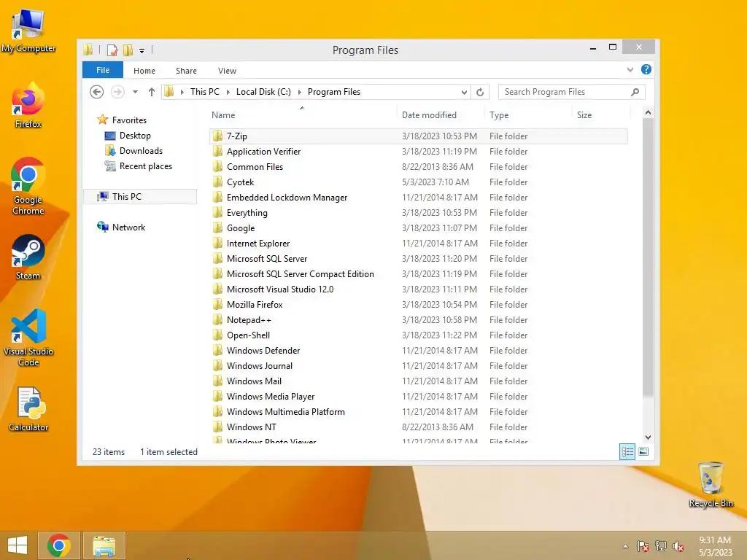The width and height of the screenshot is (747, 560).
Task: Select the Cyotek folder
Action: [418, 182]
